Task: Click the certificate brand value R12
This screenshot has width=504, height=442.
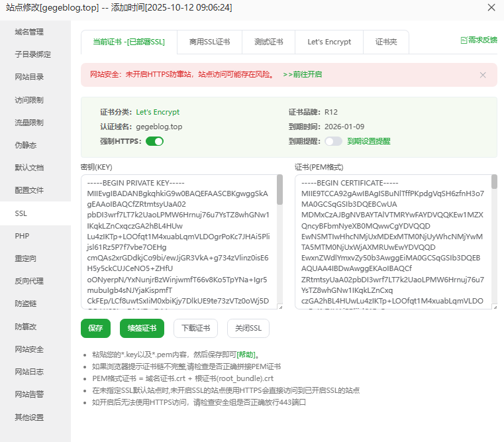Action: coord(330,112)
